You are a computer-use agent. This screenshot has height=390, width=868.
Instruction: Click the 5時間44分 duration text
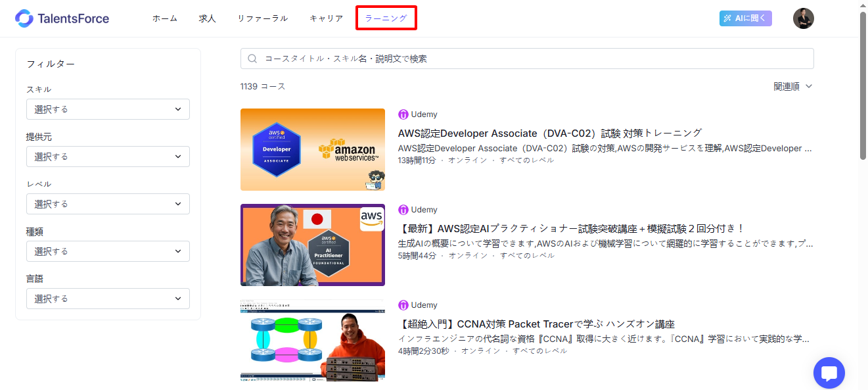tap(417, 255)
